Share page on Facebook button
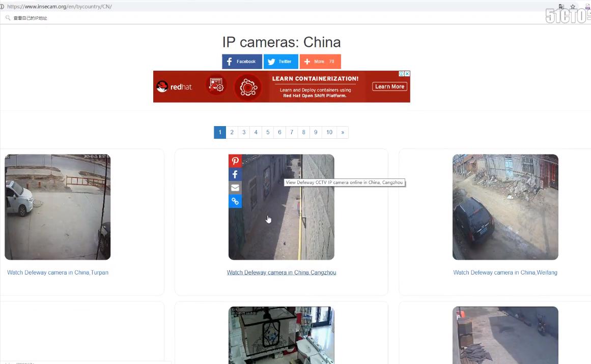The image size is (591, 364). click(x=242, y=62)
